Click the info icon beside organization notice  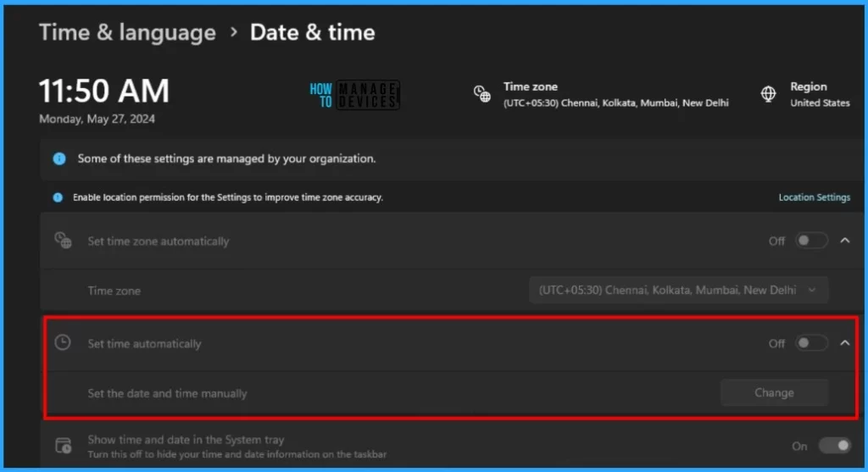[x=58, y=158]
